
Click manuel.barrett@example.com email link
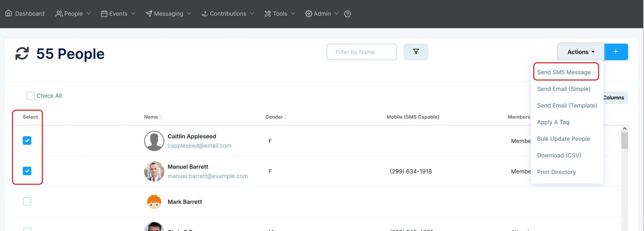click(x=208, y=176)
